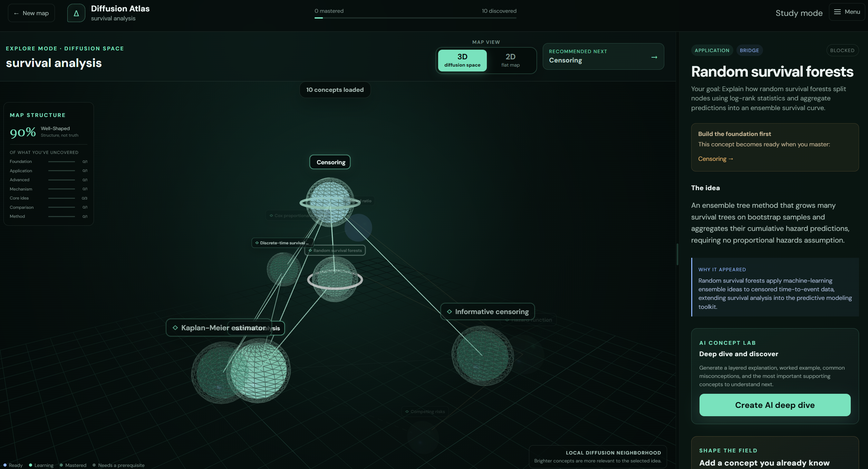
Task: Open the Recommended next Censoring card
Action: pyautogui.click(x=603, y=56)
